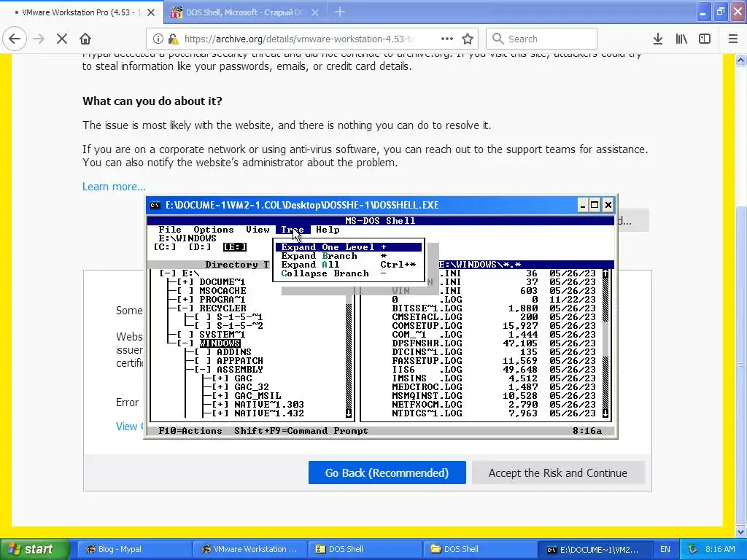The image size is (747, 560).
Task: Click the browser Back arrow button
Action: click(x=15, y=39)
